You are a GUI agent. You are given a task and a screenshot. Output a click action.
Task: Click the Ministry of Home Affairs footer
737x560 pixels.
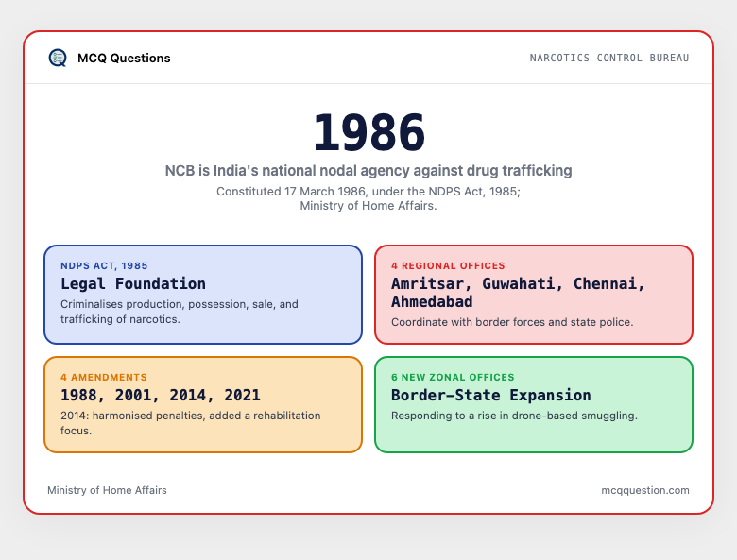107,490
